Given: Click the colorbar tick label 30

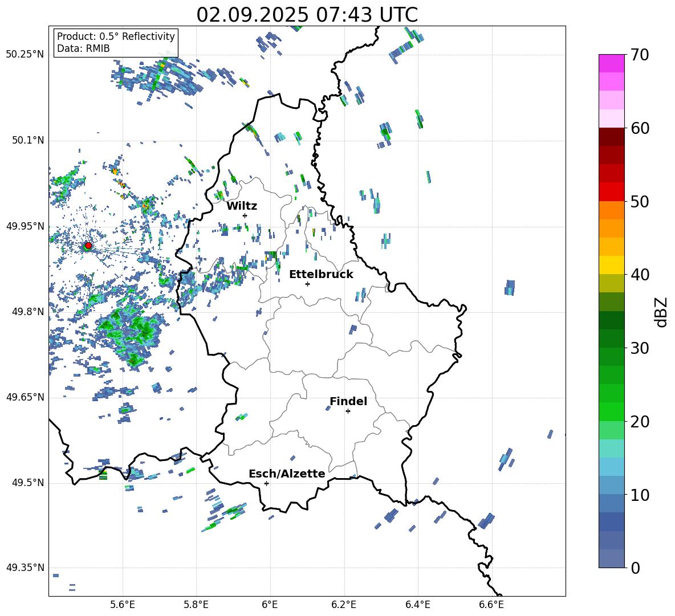Looking at the screenshot, I should pos(640,348).
